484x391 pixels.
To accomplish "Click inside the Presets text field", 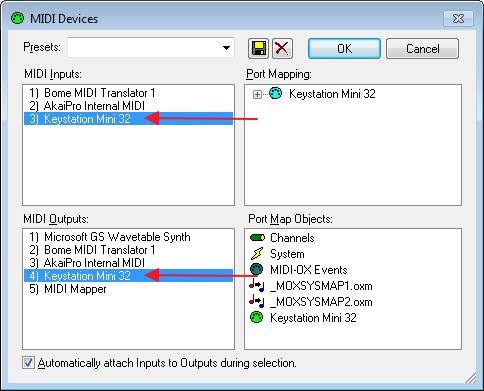I will click(x=143, y=48).
